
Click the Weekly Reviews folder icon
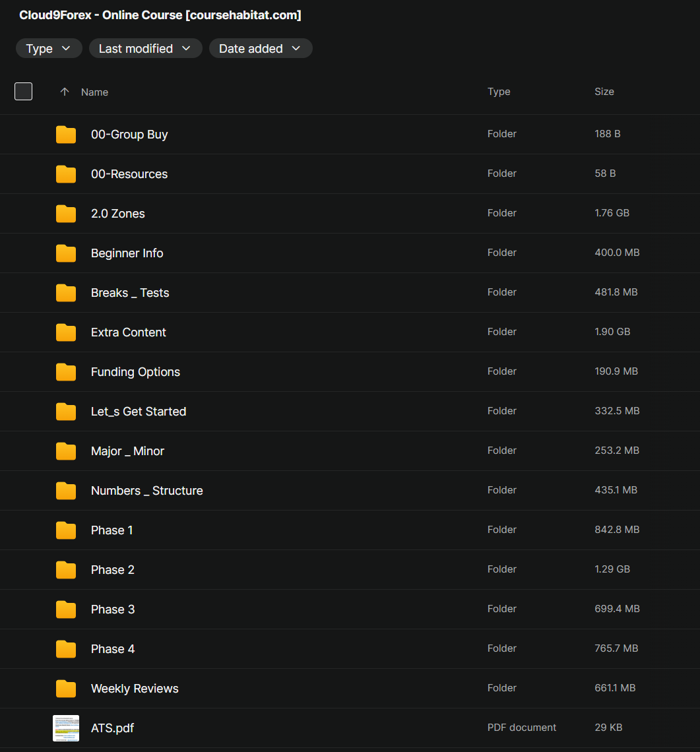66,689
